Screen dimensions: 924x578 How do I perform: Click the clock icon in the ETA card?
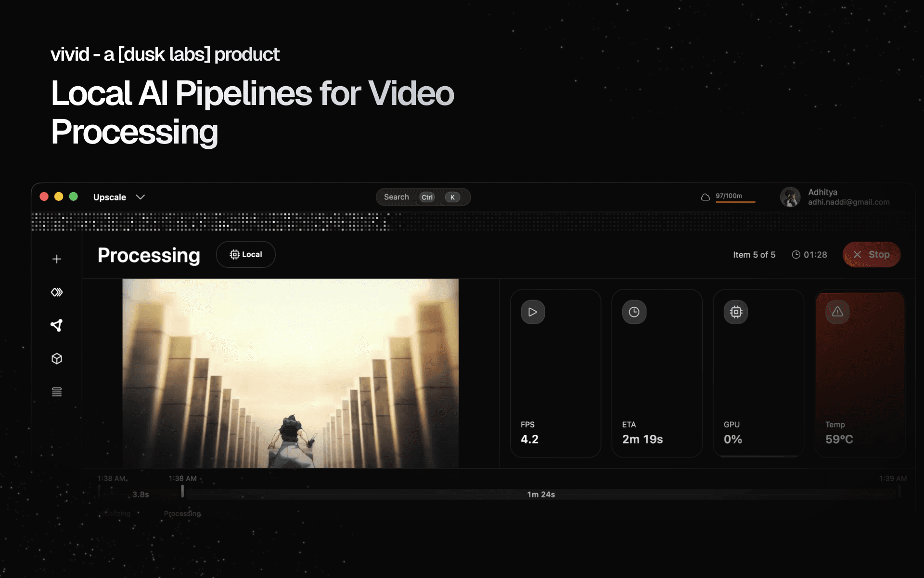(x=634, y=312)
